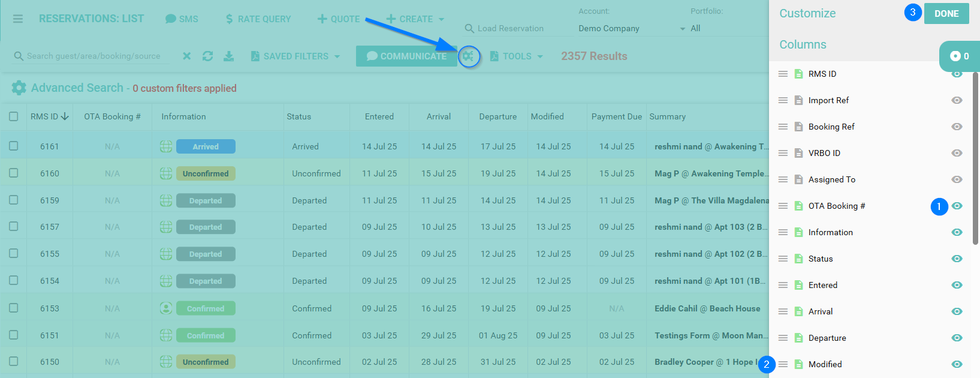This screenshot has height=378, width=980.
Task: Open Rate Query from top bar
Action: pos(258,19)
